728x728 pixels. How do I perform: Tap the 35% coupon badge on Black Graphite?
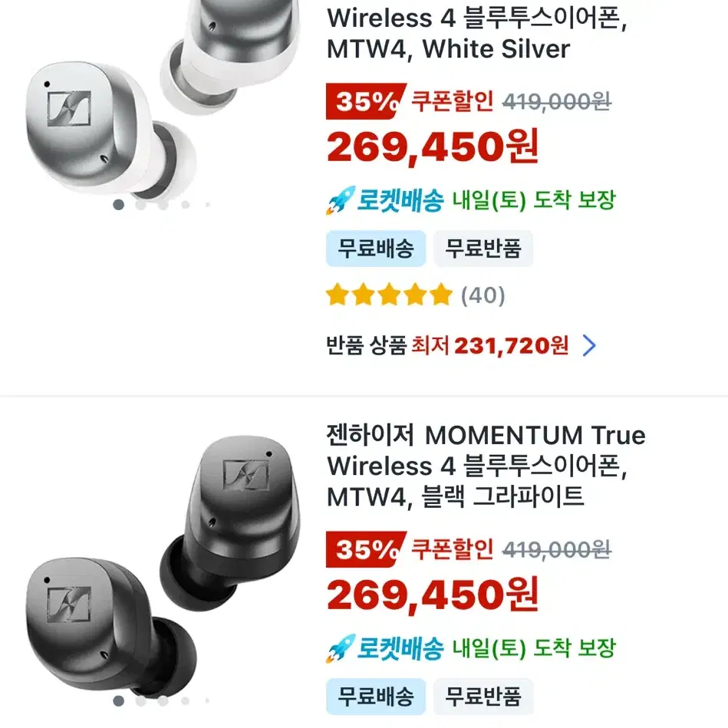366,549
